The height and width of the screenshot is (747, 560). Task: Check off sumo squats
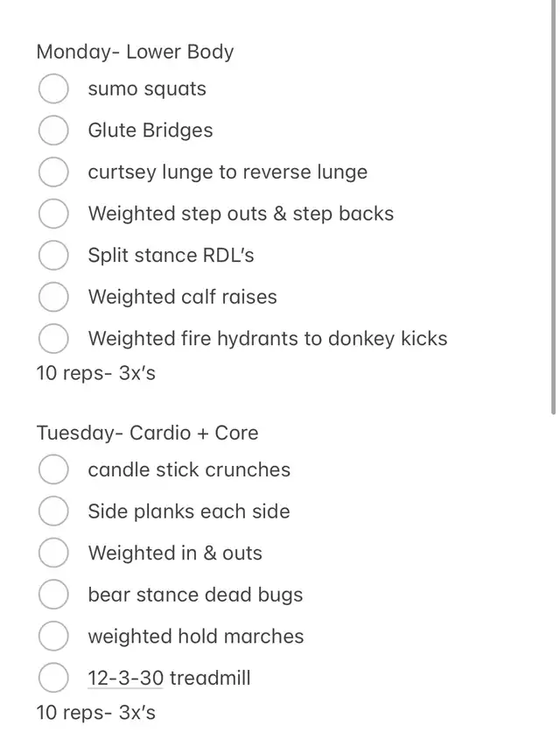(x=53, y=89)
